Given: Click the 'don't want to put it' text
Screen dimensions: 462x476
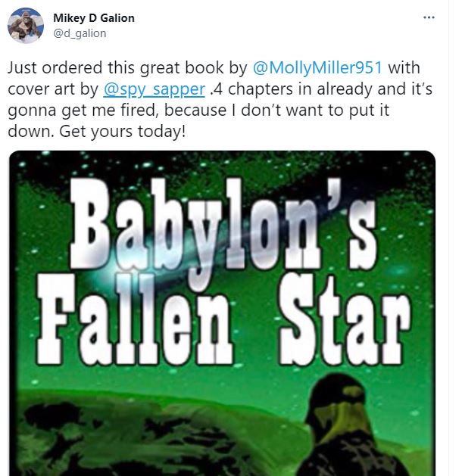Looking at the screenshot, I should point(315,110).
